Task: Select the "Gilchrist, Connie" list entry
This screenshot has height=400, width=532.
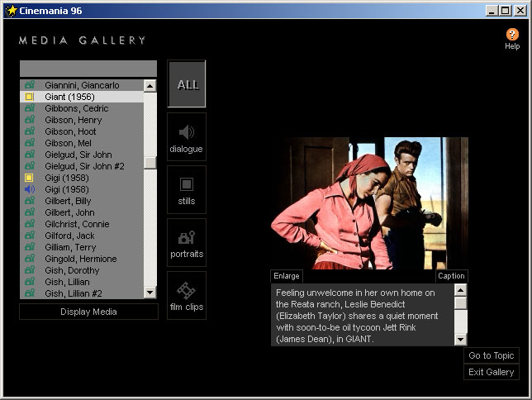Action: (x=82, y=224)
